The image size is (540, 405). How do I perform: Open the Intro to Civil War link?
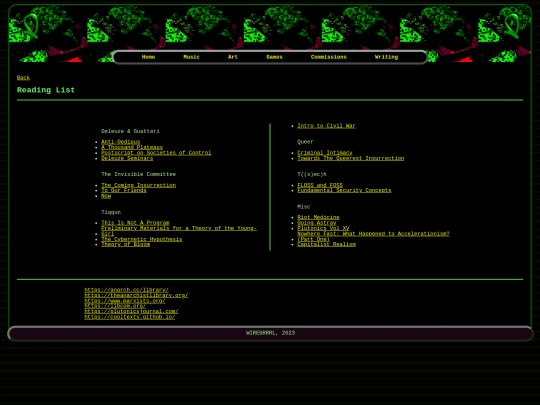click(326, 126)
